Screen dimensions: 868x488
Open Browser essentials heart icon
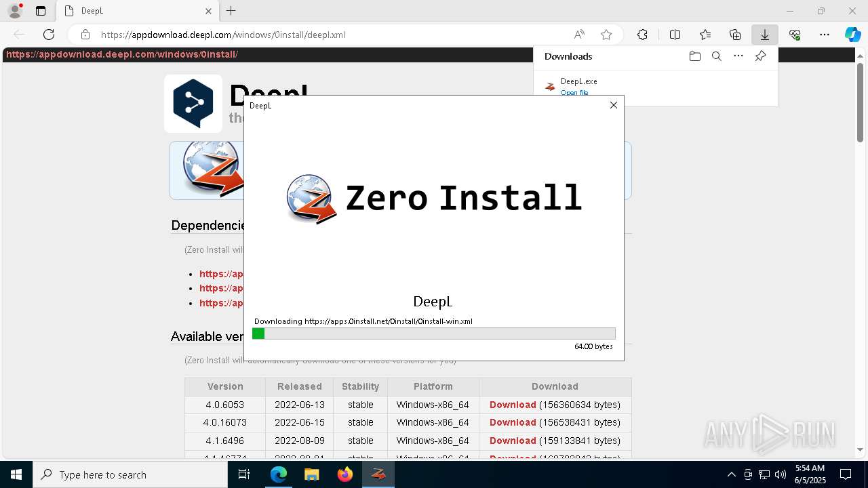click(x=795, y=35)
